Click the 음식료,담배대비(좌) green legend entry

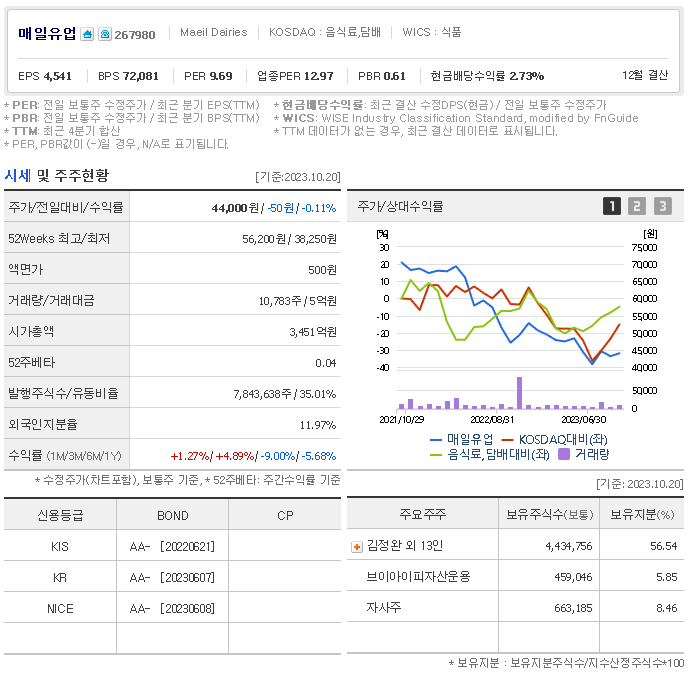(490, 454)
